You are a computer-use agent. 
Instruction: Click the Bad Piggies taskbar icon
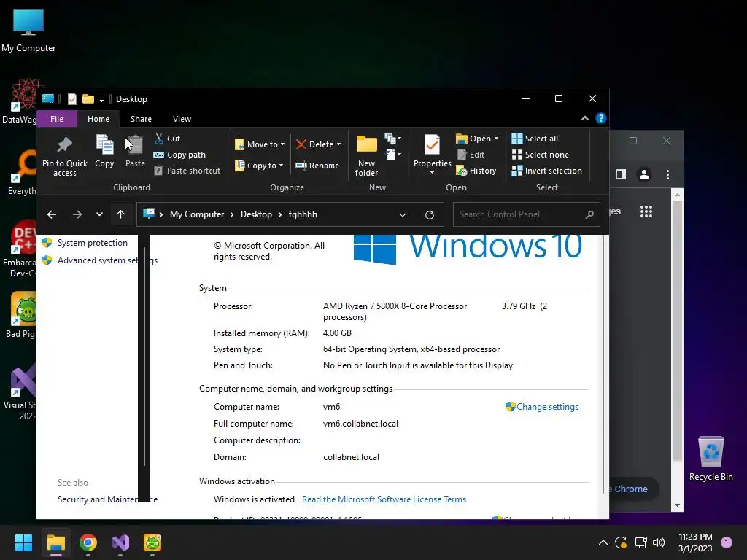coord(152,542)
